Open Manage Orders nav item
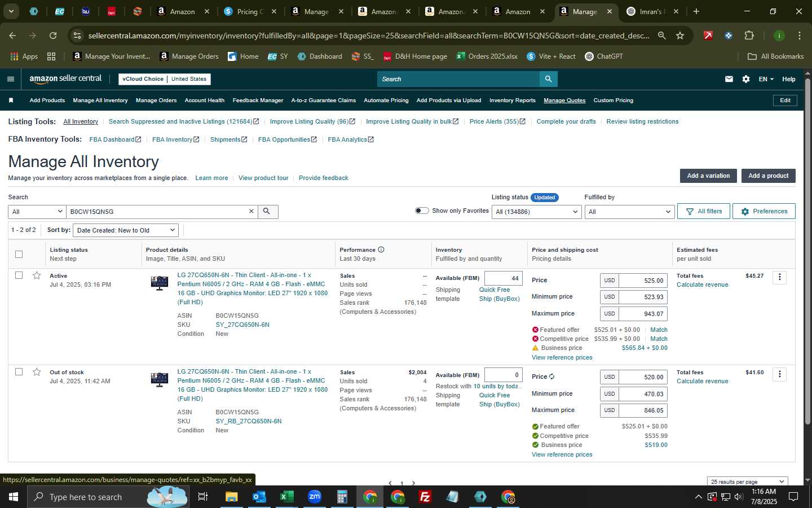 click(x=156, y=100)
